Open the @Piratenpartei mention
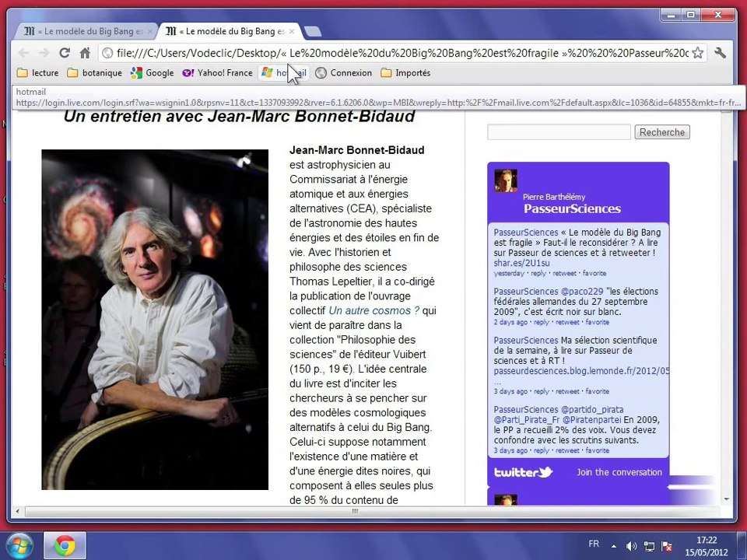Image resolution: width=747 pixels, height=560 pixels. click(591, 420)
